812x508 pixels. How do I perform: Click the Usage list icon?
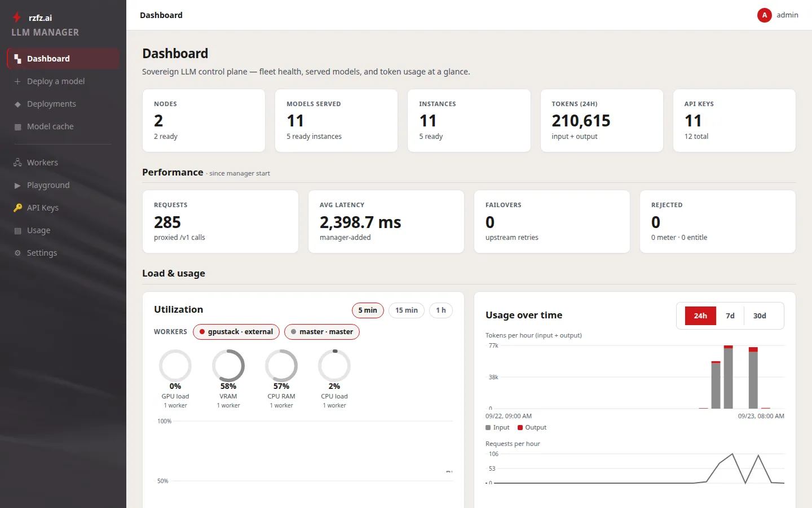[17, 230]
